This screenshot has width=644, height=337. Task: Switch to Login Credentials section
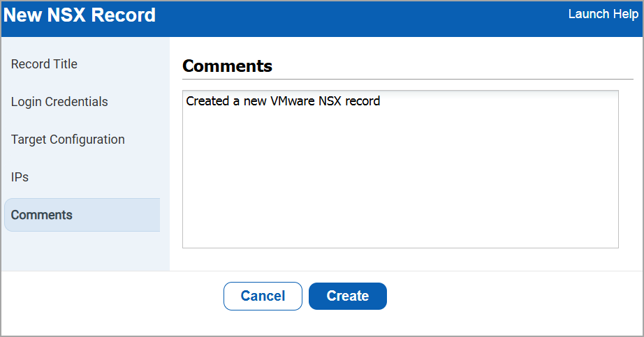click(x=59, y=102)
